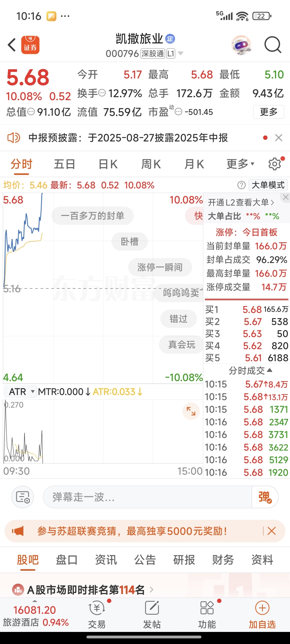Select the 股吧 tab
Viewport: 290px width, 644px height.
point(28,560)
